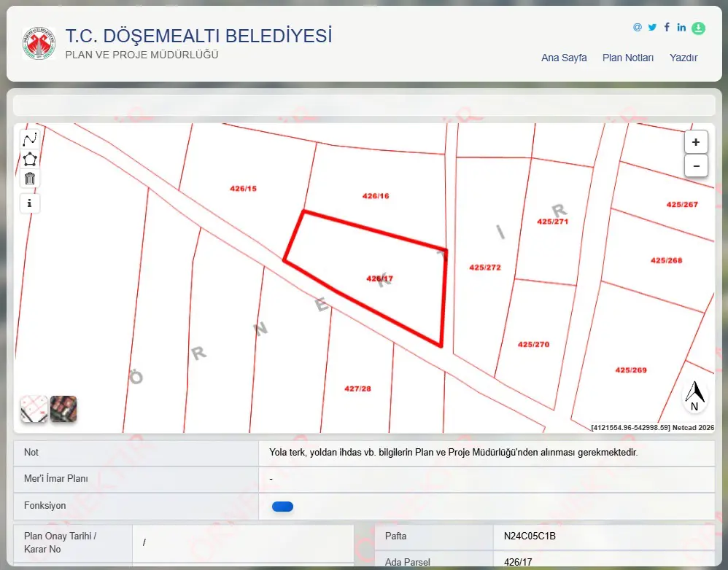Select the line drawing tool on the map

coord(30,139)
